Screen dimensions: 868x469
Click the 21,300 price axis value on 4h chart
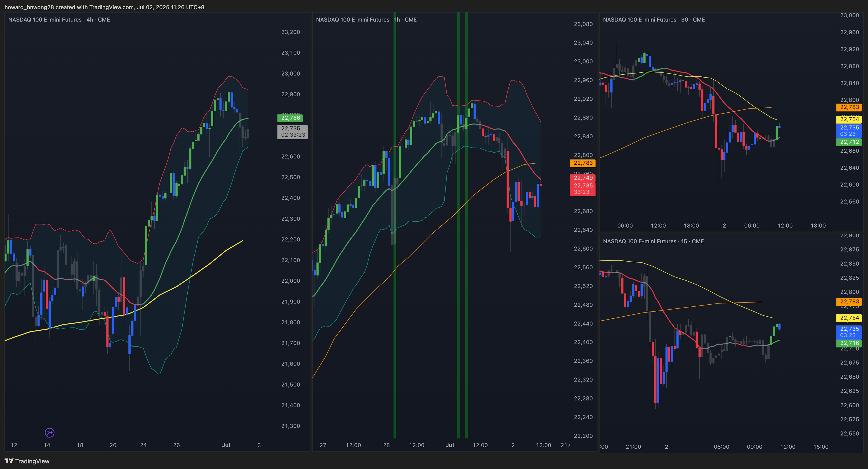(290, 426)
